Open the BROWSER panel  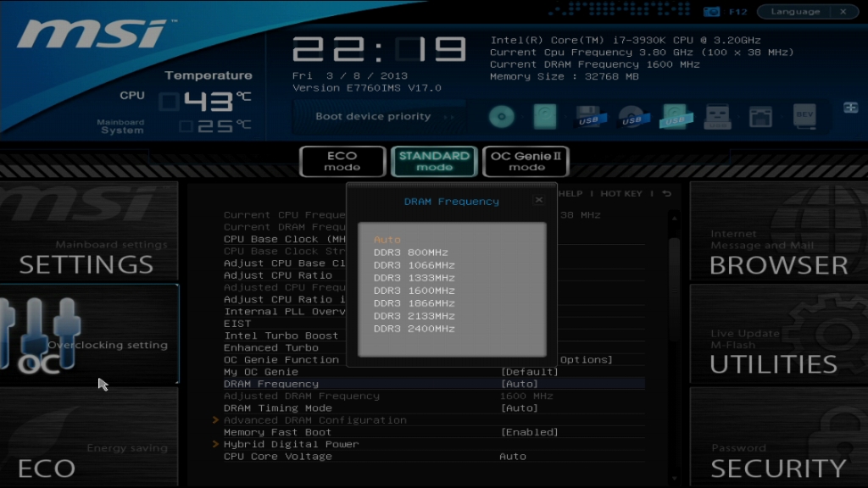(x=778, y=231)
